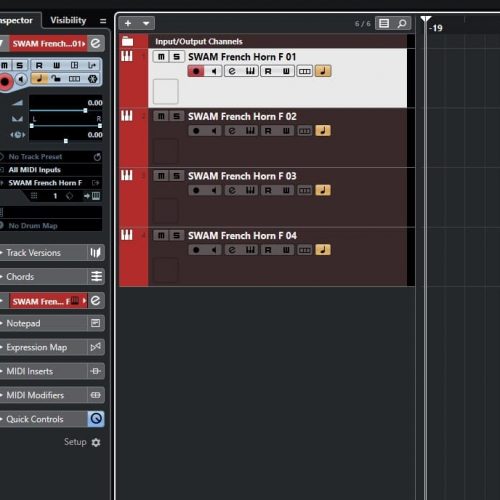The image size is (500, 500).
Task: Click the Notepad section icon
Action: pos(96,323)
